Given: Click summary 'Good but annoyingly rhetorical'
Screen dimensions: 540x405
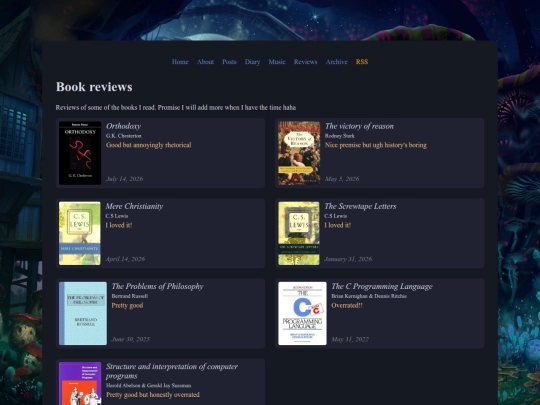Looking at the screenshot, I should pyautogui.click(x=148, y=145).
